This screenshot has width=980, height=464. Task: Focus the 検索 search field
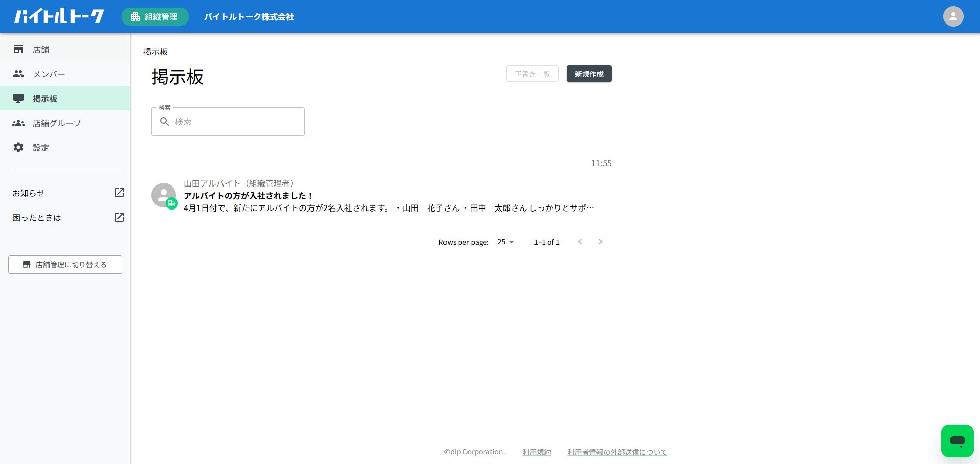pos(228,122)
